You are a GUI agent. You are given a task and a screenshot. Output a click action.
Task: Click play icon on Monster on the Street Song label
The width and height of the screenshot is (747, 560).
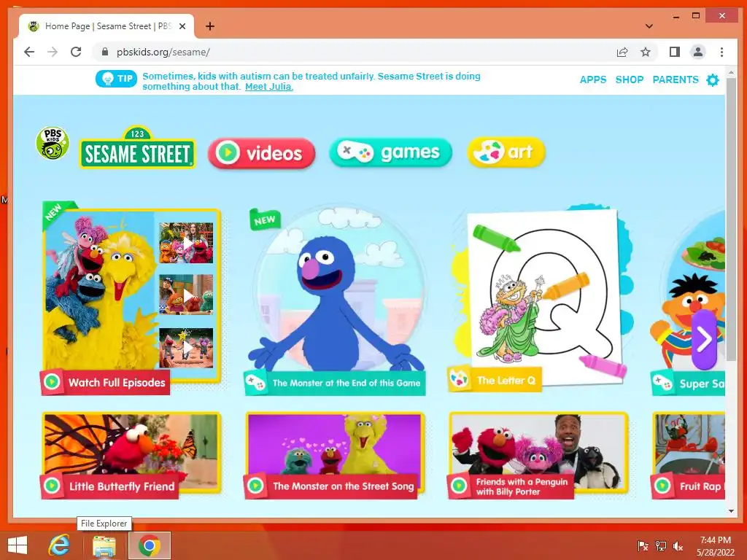click(x=255, y=486)
